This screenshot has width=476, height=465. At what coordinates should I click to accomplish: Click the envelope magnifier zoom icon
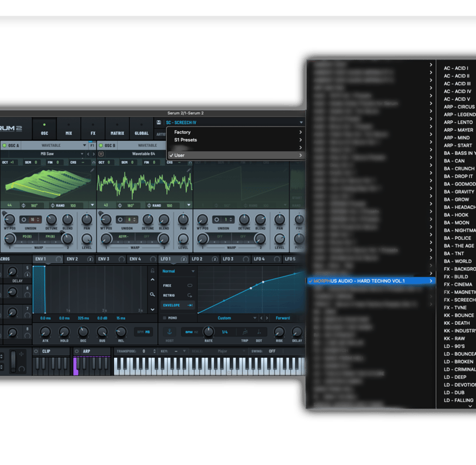[152, 294]
